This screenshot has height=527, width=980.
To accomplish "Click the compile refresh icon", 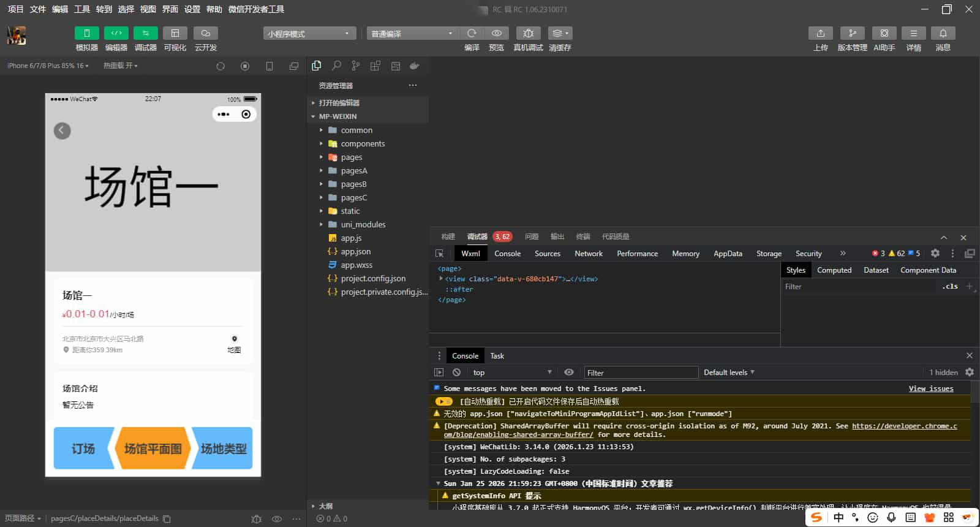I will pos(472,33).
